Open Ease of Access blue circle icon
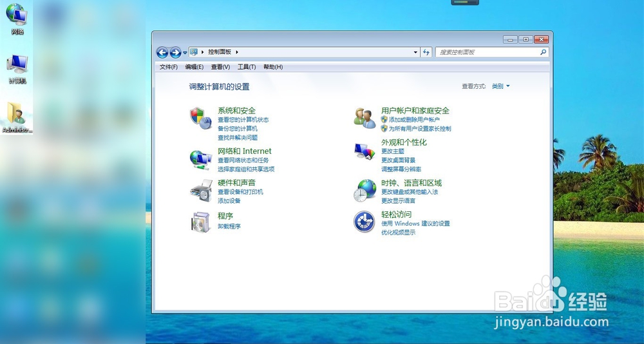This screenshot has width=644, height=344. pos(365,222)
